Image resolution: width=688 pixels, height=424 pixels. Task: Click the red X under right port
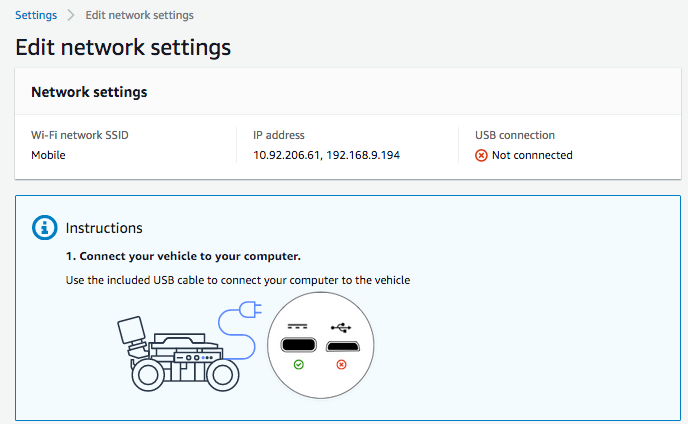(341, 366)
